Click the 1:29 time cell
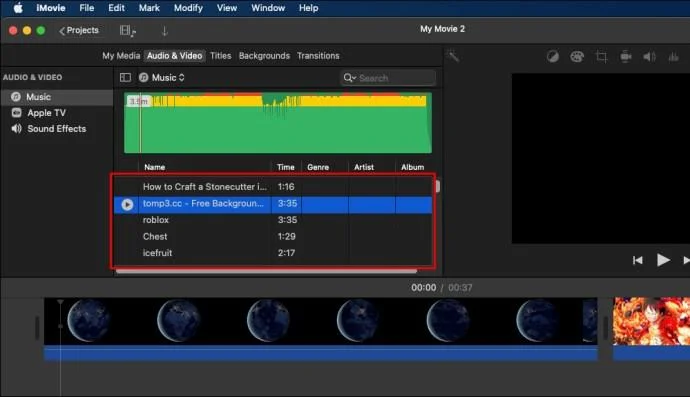 tap(286, 236)
